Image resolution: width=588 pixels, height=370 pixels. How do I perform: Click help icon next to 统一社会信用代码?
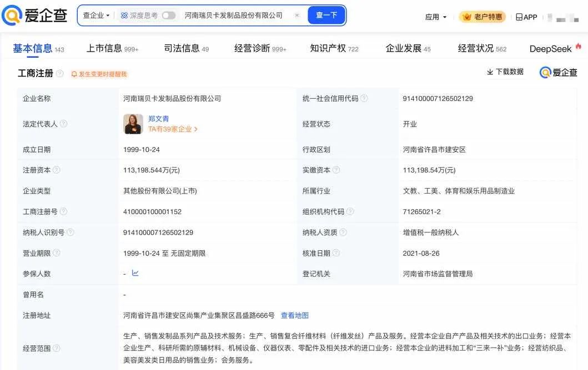364,98
